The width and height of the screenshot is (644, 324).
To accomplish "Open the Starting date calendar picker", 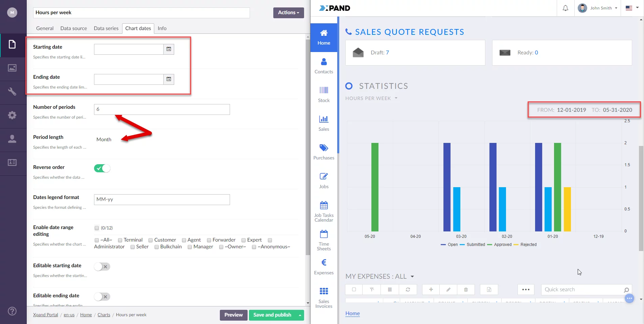I will click(x=168, y=49).
